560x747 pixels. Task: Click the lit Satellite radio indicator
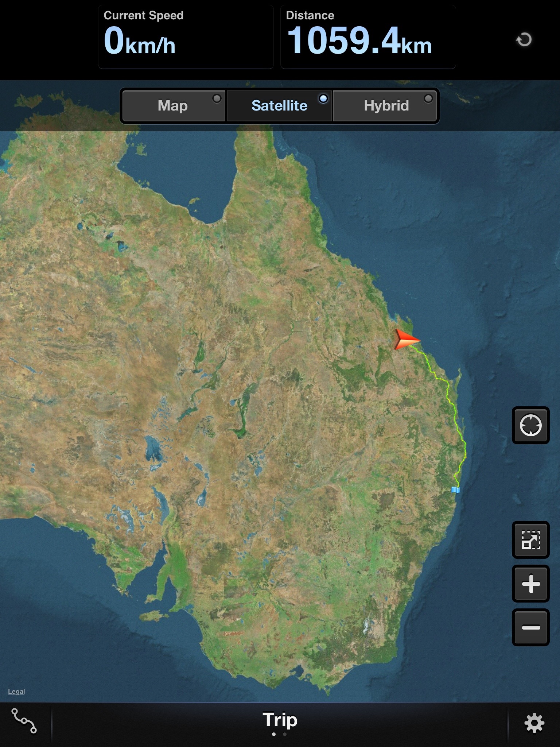click(x=323, y=98)
